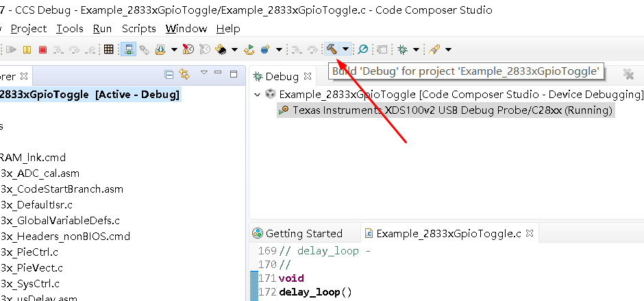The width and height of the screenshot is (644, 301).
Task: Select the PieVect.c file
Action: (x=32, y=268)
